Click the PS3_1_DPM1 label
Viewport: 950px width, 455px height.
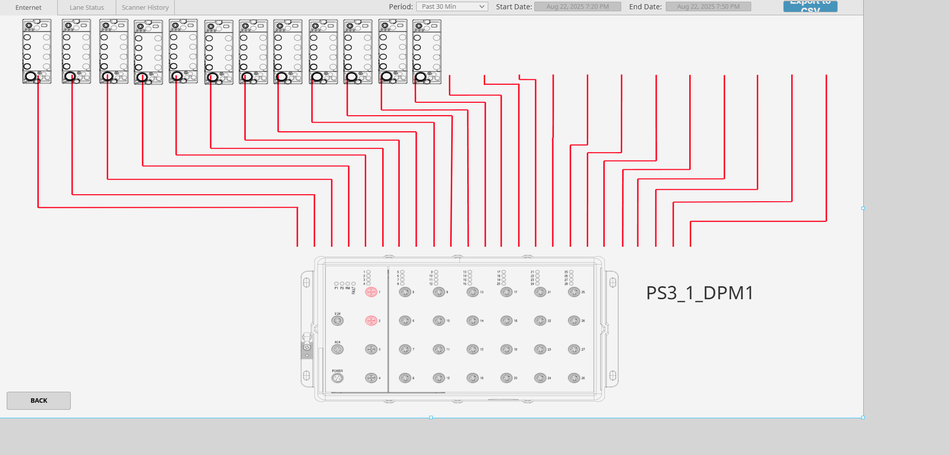click(x=699, y=293)
